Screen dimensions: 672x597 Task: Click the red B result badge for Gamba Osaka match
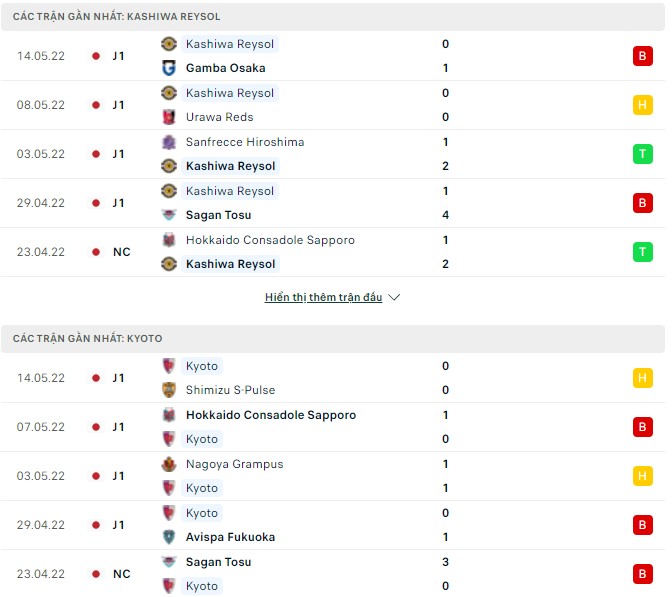tap(642, 56)
